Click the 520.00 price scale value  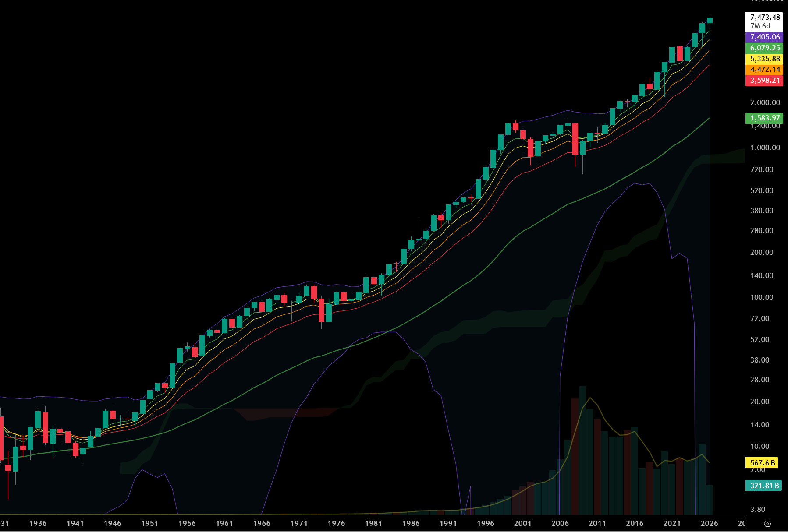(x=762, y=190)
